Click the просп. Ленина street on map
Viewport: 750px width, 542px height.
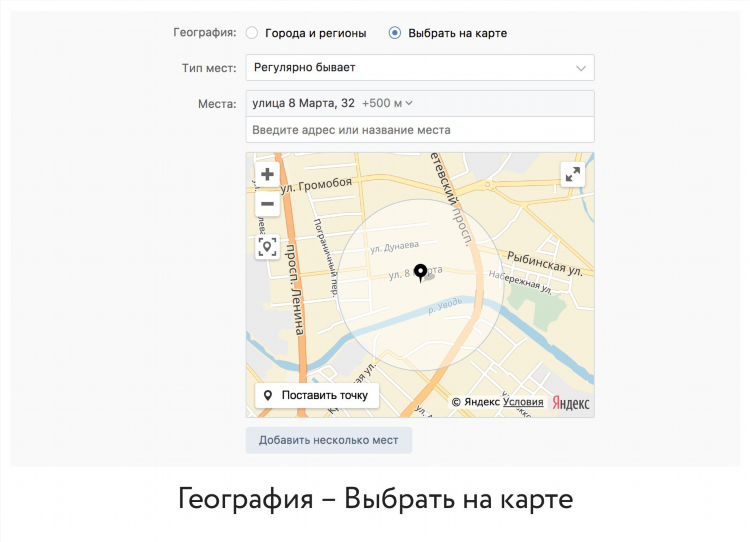click(294, 290)
